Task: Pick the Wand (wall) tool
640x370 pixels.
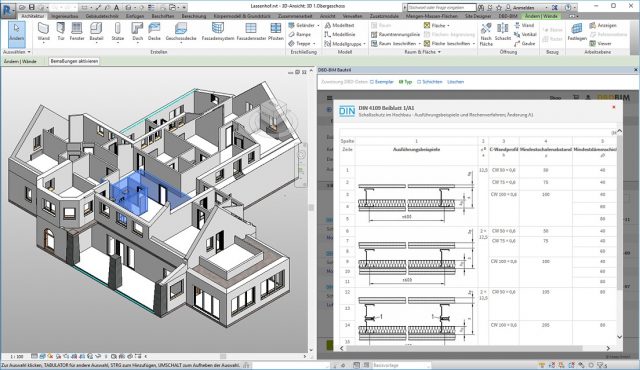Action: [43, 32]
